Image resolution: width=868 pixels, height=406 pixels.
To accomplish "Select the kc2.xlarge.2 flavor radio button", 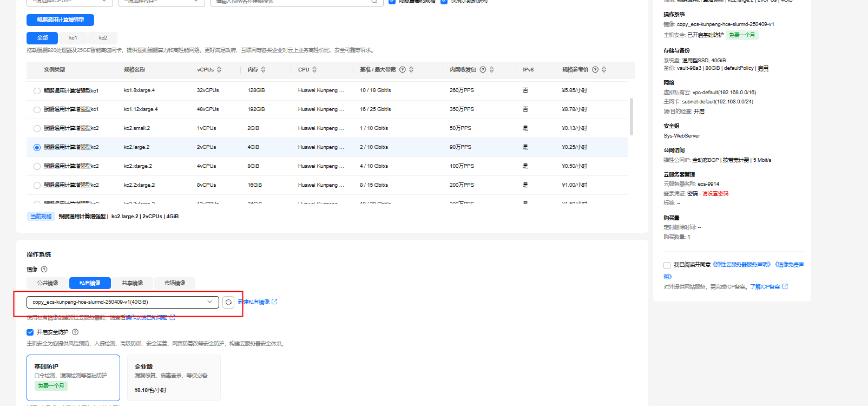I will pos(37,167).
